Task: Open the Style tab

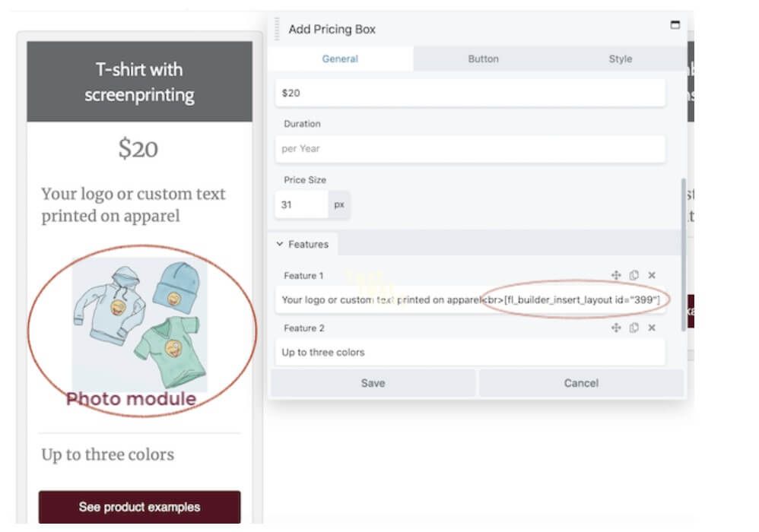Action: [621, 59]
